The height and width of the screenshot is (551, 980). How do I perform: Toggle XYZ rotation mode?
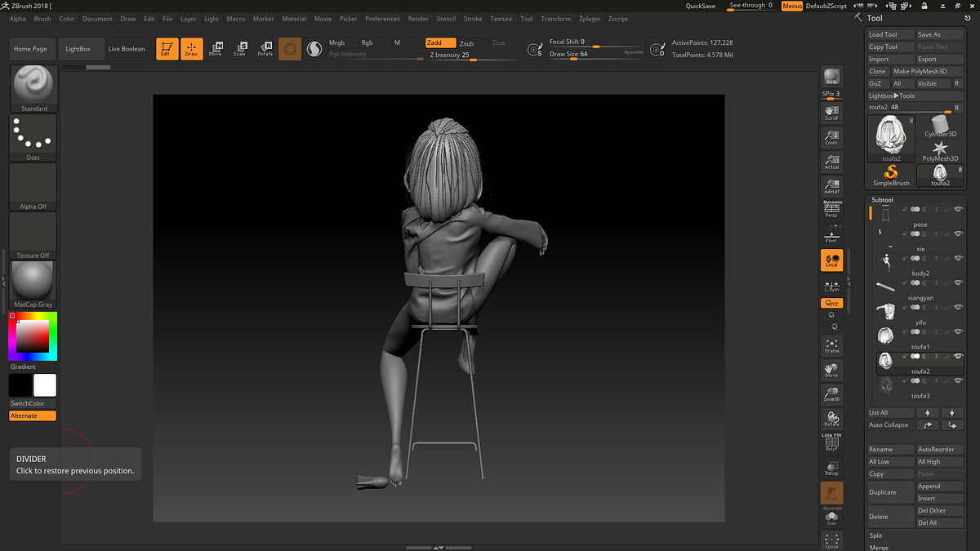831,303
